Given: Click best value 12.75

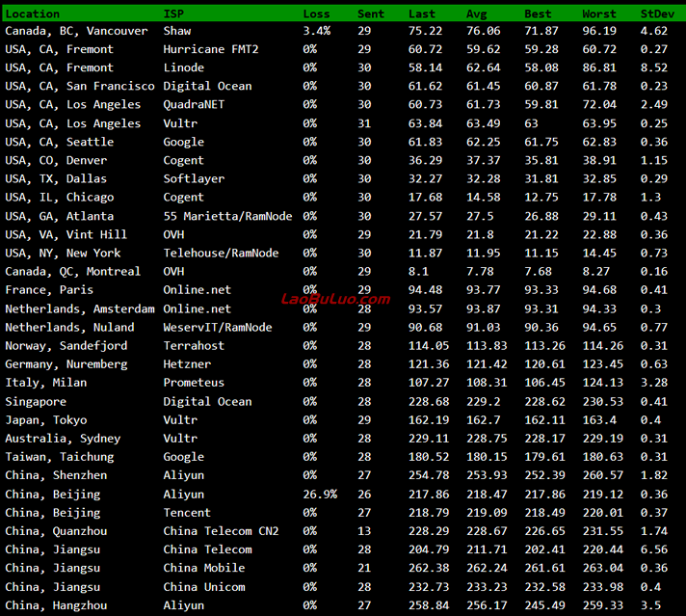Looking at the screenshot, I should click(541, 198).
